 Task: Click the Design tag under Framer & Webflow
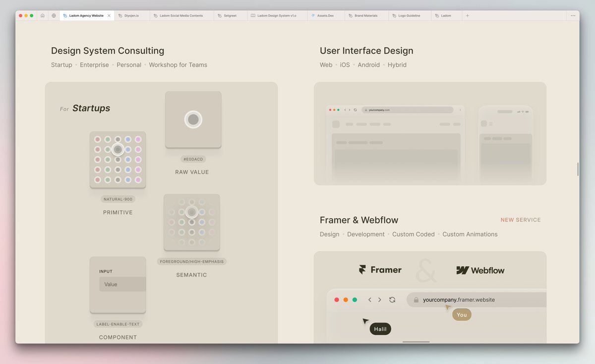[330, 234]
